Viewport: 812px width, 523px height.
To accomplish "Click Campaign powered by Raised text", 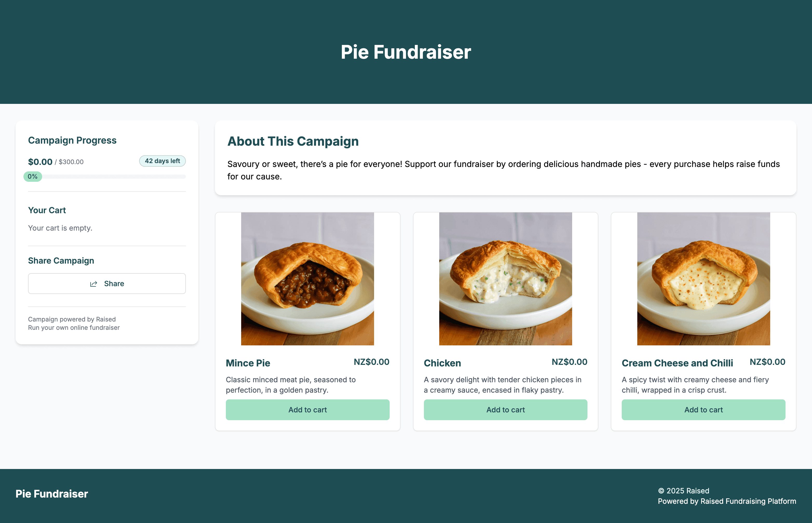I will [x=72, y=319].
